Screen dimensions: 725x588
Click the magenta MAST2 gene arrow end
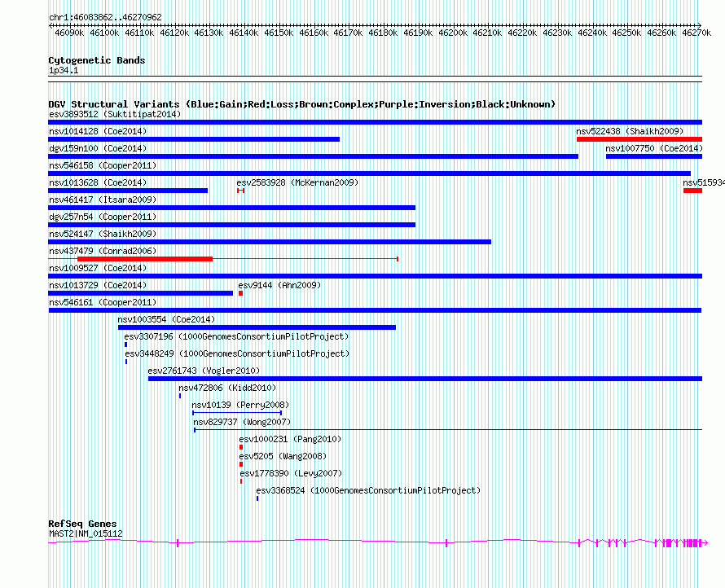coord(705,543)
